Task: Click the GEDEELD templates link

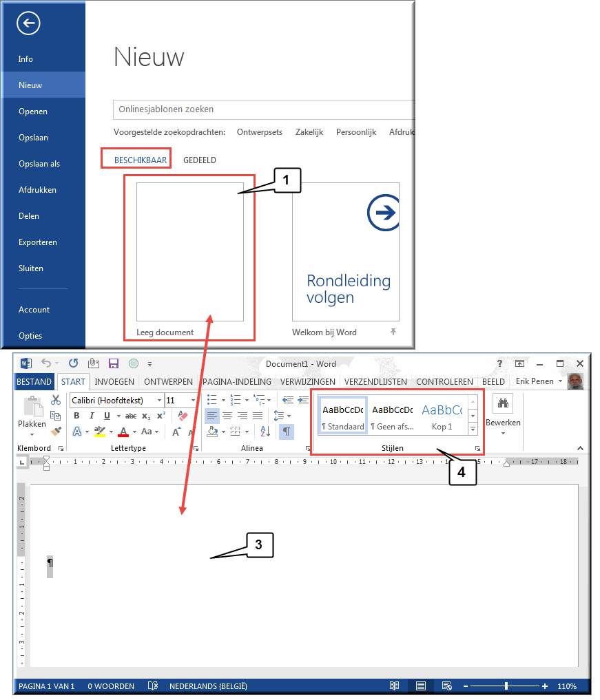Action: [200, 160]
